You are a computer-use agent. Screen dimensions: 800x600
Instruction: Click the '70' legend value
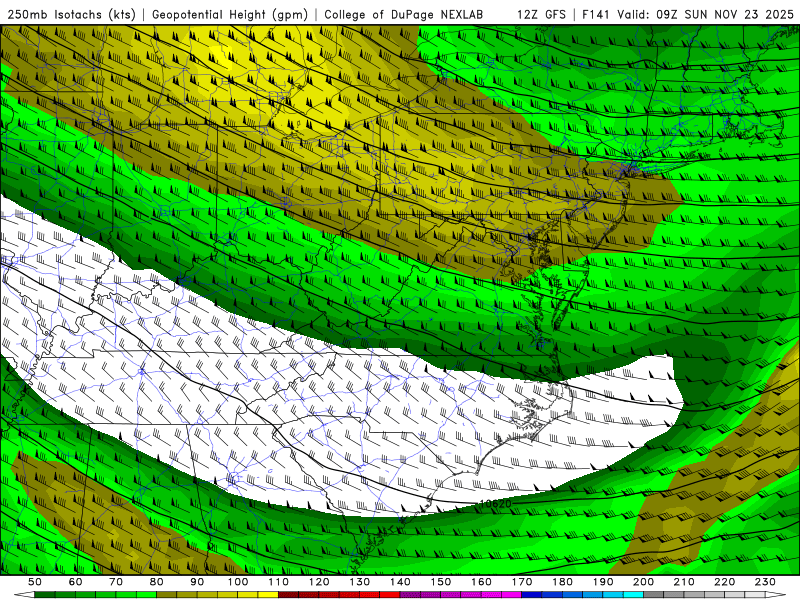pyautogui.click(x=116, y=582)
